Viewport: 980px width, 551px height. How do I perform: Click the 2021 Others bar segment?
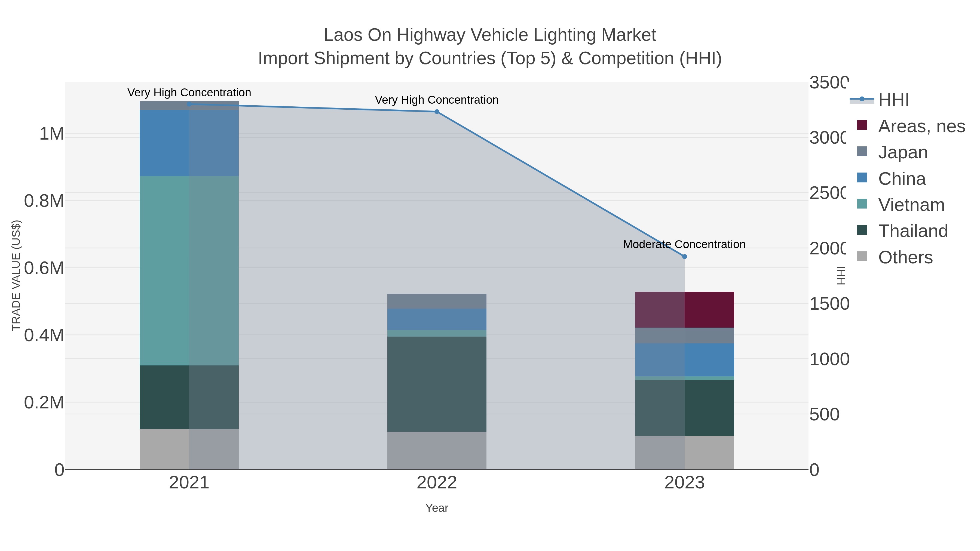click(189, 449)
